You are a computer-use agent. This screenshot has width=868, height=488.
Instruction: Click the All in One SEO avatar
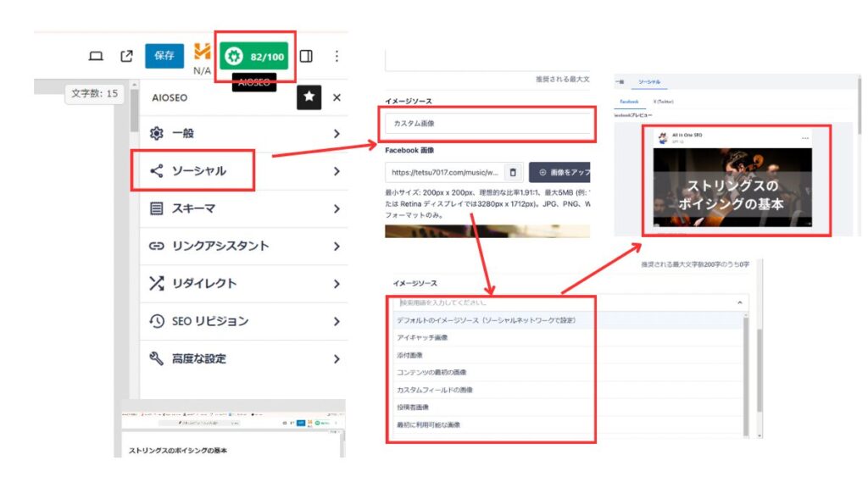click(x=663, y=138)
